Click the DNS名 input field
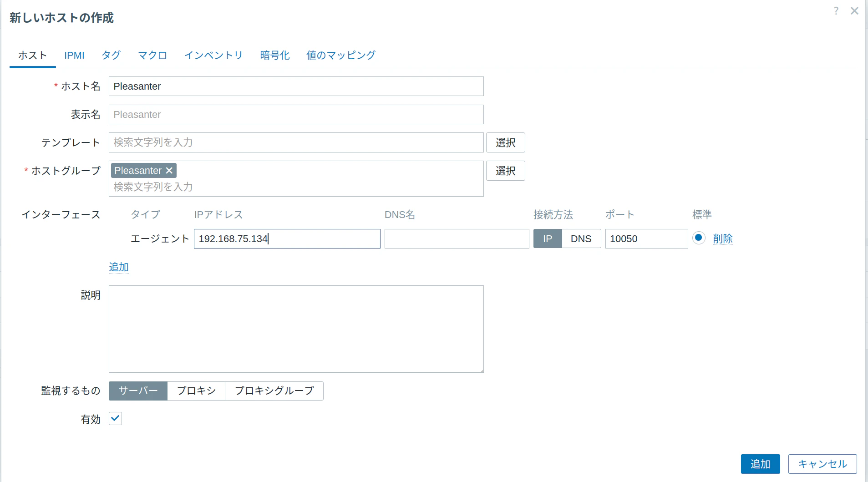Viewport: 868px width, 482px height. tap(457, 239)
